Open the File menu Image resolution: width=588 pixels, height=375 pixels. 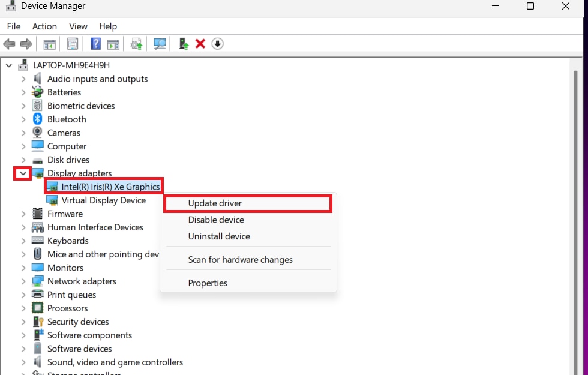pos(14,26)
